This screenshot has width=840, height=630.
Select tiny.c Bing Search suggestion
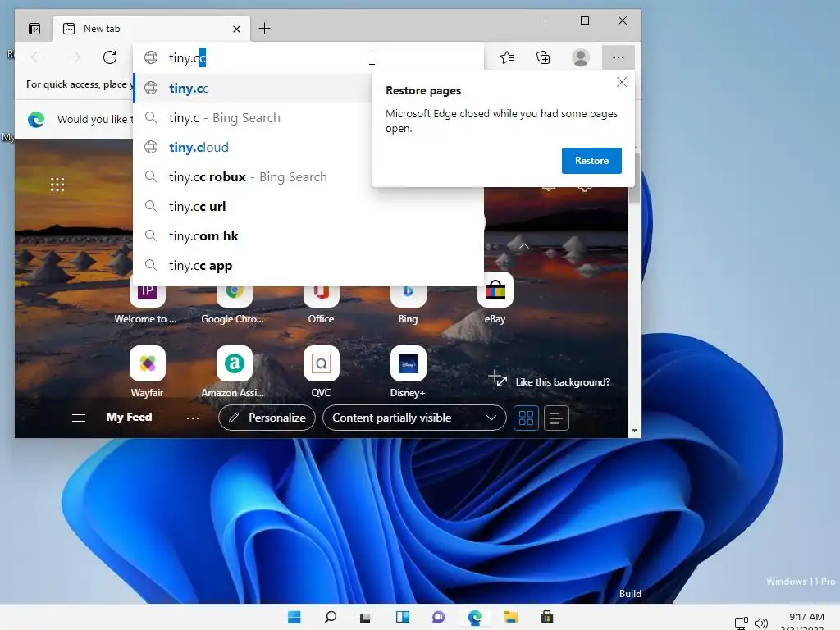[x=254, y=118]
